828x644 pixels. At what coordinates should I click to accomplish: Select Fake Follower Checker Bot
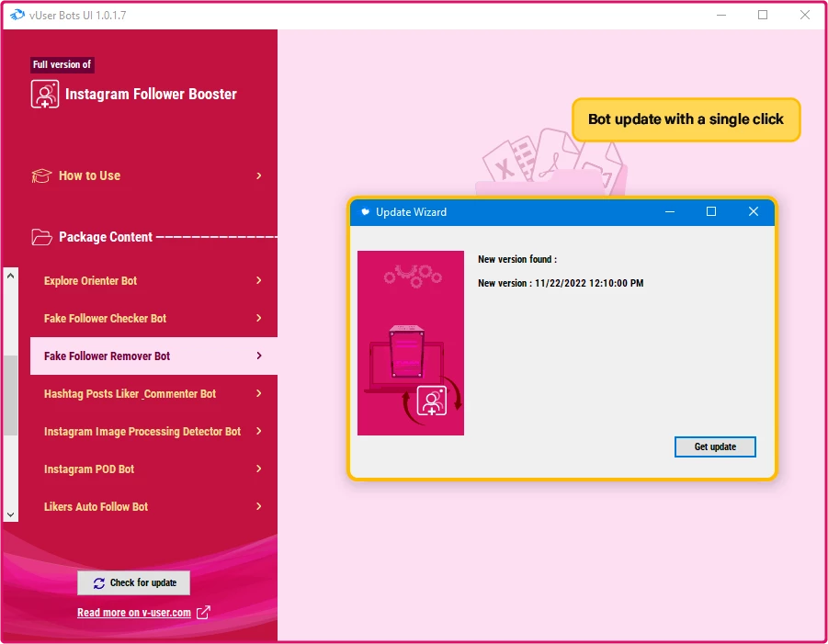point(153,318)
